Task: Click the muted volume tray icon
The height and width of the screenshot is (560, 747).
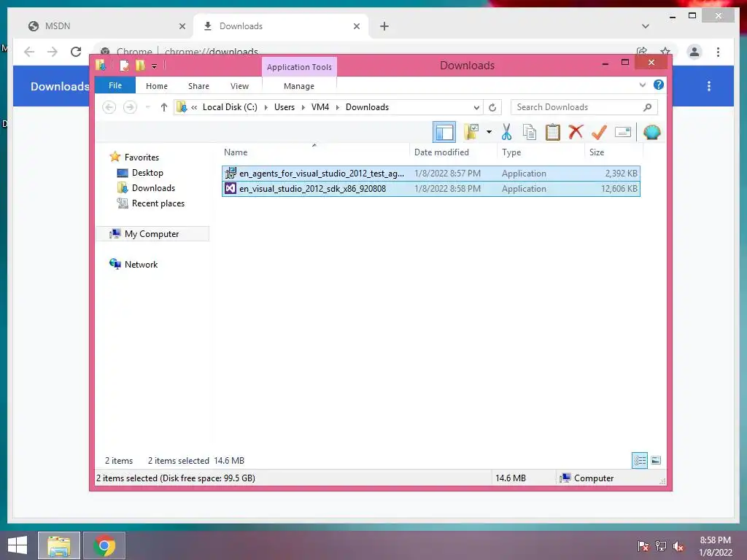Action: click(678, 546)
